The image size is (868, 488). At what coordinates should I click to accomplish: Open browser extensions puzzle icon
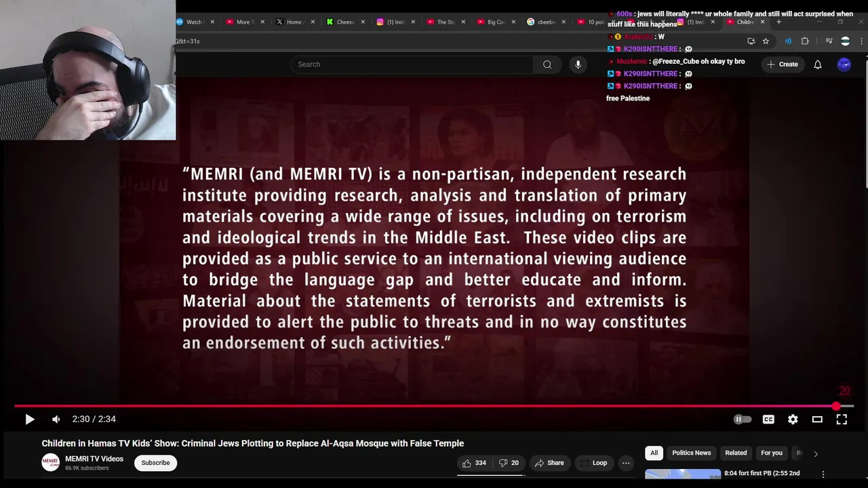click(805, 41)
